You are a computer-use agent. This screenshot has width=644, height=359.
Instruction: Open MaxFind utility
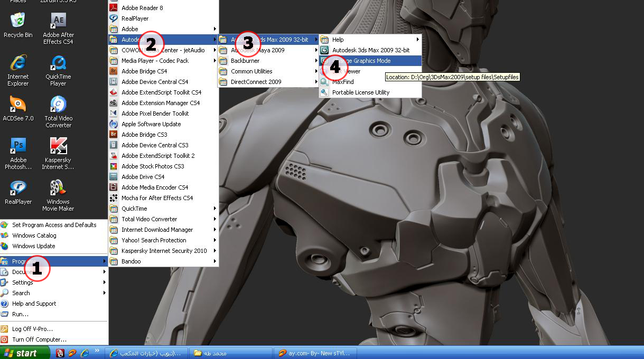click(370, 82)
